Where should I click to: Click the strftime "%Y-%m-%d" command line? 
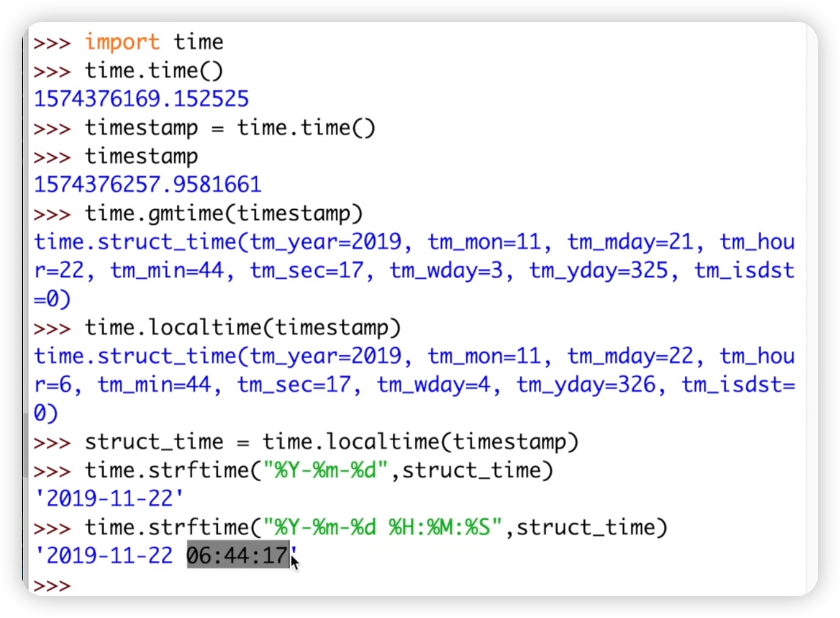[x=293, y=470]
